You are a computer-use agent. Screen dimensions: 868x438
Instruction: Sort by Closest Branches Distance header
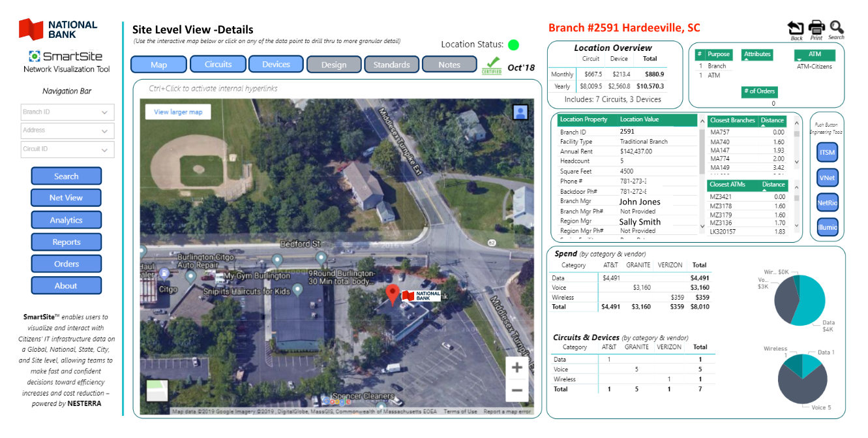(772, 121)
